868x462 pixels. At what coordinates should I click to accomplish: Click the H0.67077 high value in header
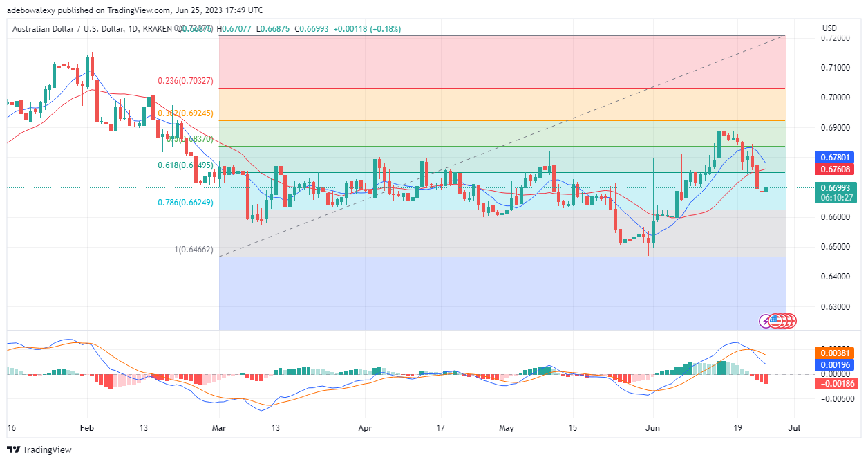[x=234, y=29]
